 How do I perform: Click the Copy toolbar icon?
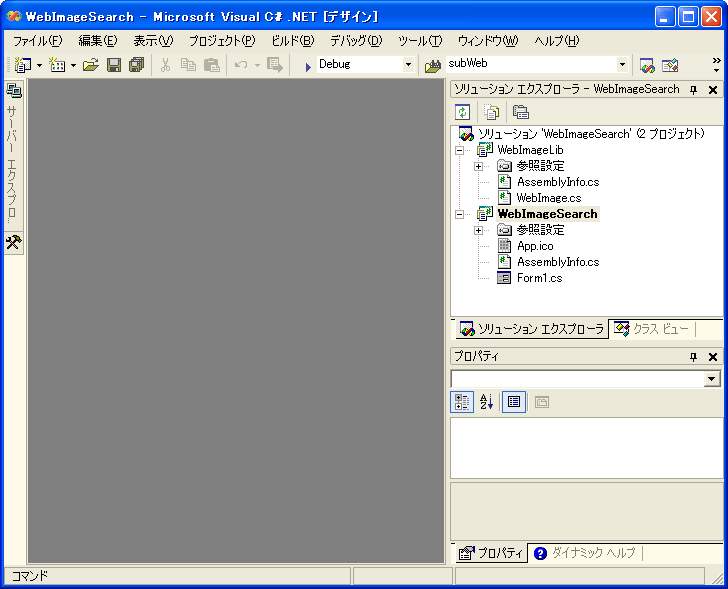tap(188, 65)
